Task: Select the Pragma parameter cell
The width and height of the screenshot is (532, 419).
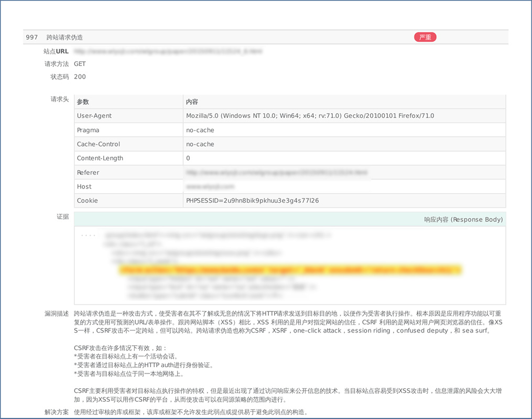Action: [88, 130]
